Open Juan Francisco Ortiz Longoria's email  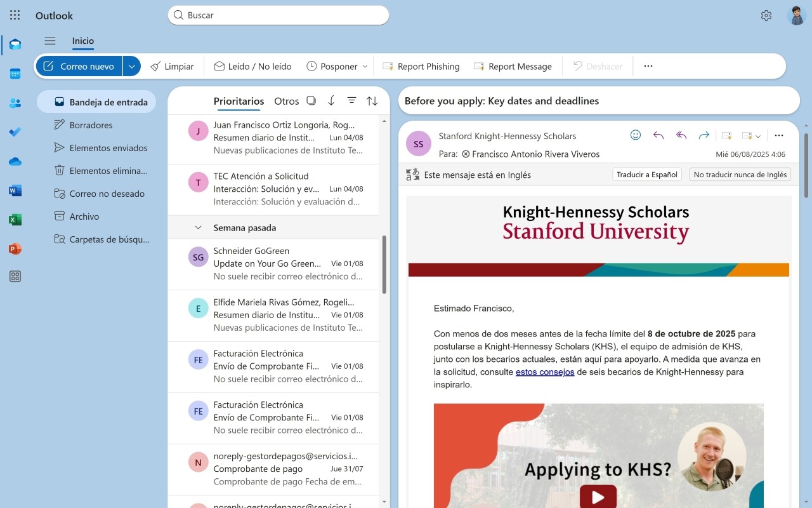click(273, 138)
